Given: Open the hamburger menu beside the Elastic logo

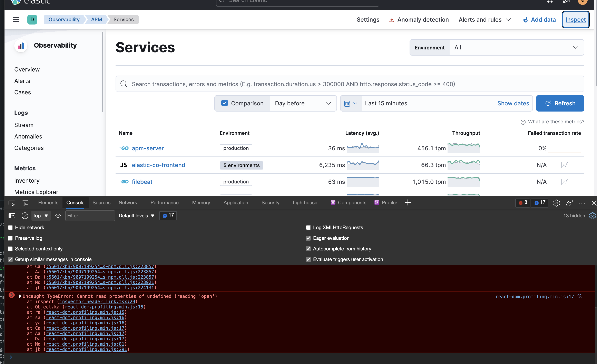Looking at the screenshot, I should pos(16,20).
